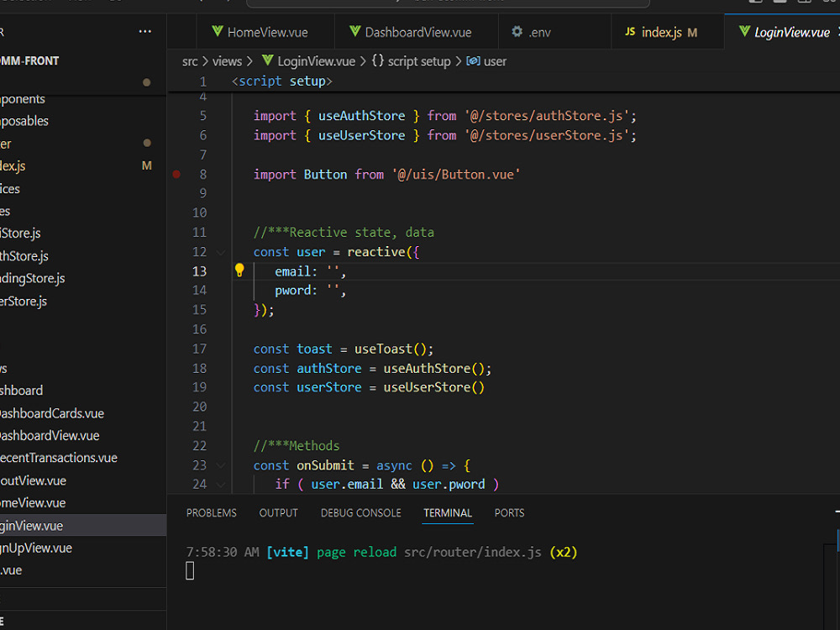Switch to the index.js editor tab
This screenshot has height=630, width=840.
668,32
